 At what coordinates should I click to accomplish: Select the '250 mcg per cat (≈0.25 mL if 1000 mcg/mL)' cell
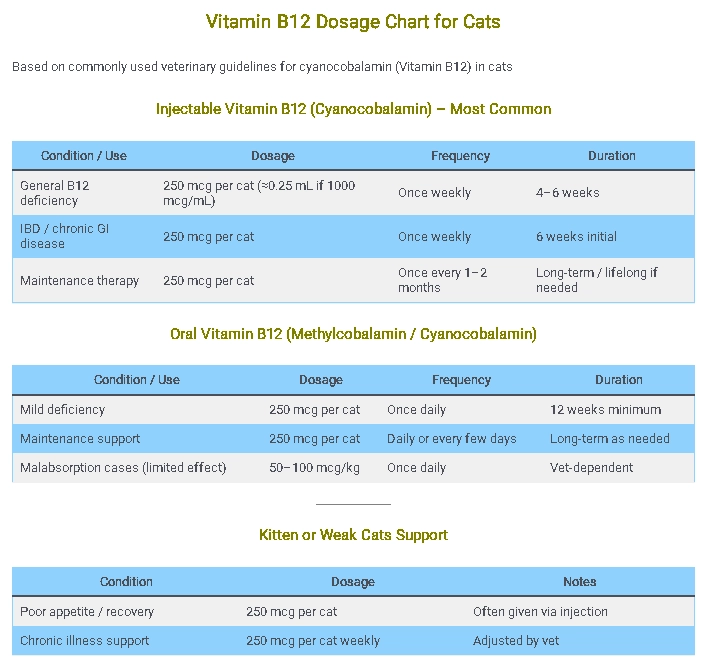click(x=259, y=193)
